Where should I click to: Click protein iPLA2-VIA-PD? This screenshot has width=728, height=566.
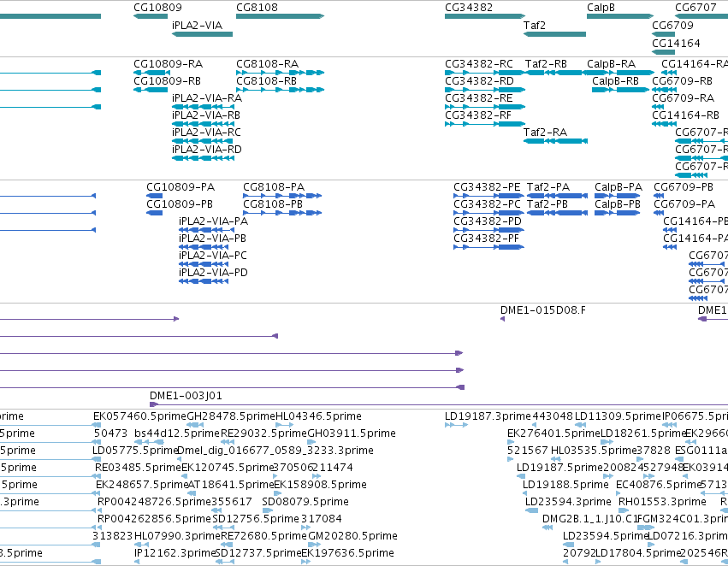pyautogui.click(x=204, y=282)
